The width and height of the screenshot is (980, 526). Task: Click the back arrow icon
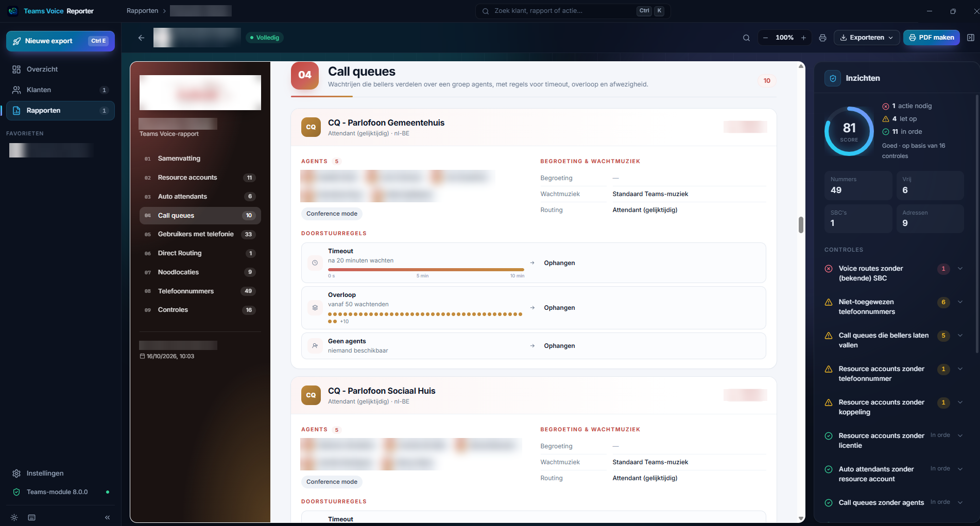pyautogui.click(x=141, y=38)
